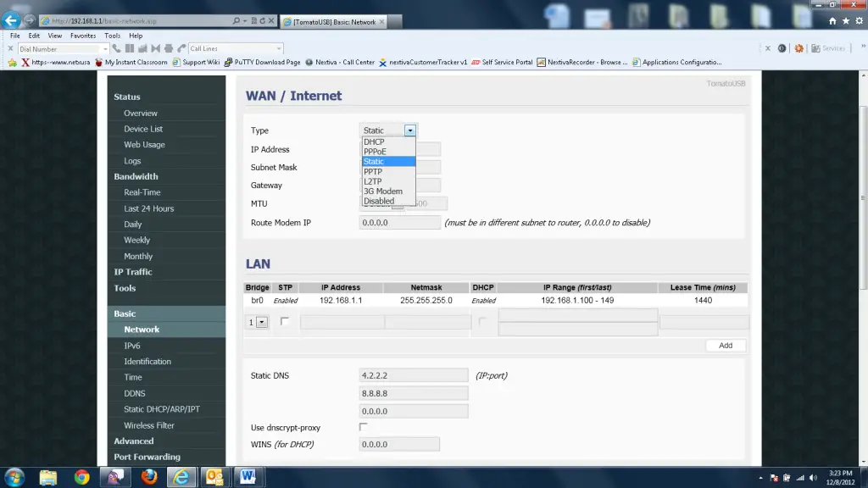868x488 pixels.
Task: Stop loading with the address bar X icon
Action: [271, 21]
